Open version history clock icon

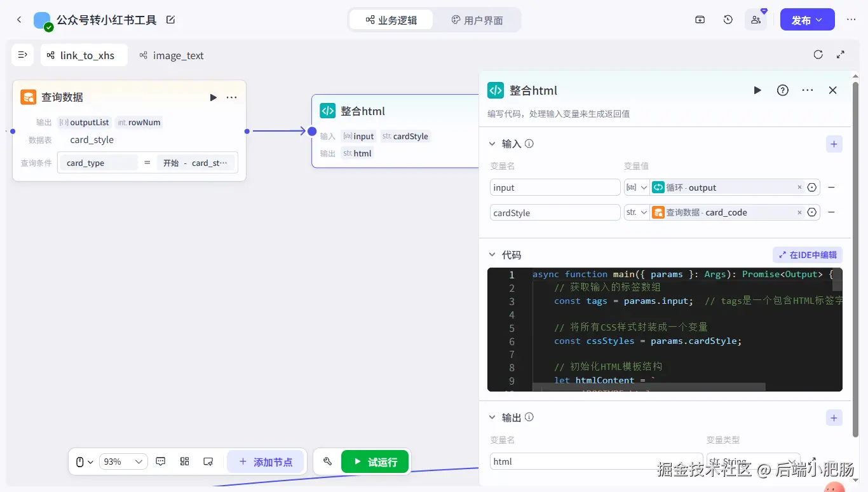tap(728, 20)
